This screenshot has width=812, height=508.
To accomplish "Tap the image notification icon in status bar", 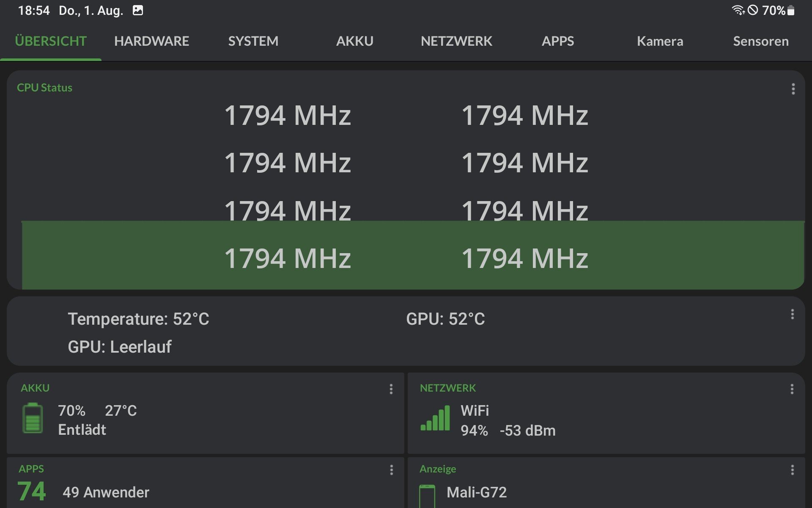I will click(x=138, y=11).
